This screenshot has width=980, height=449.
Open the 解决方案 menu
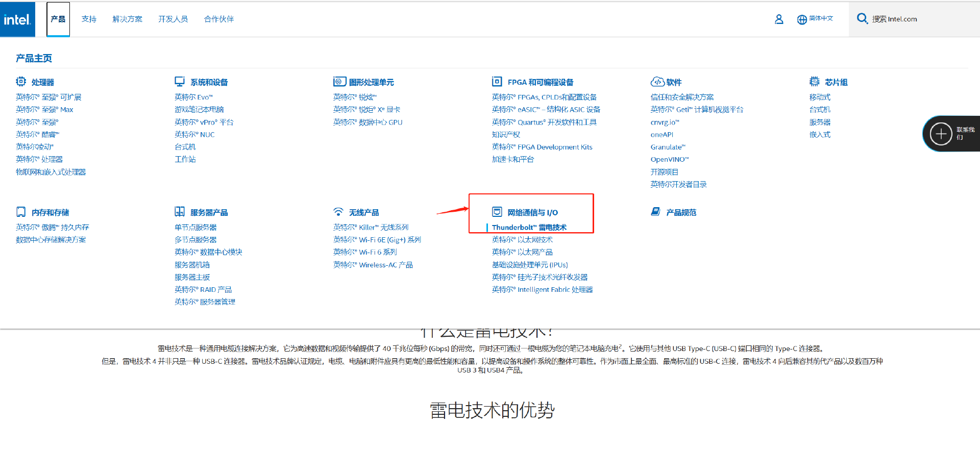pos(128,19)
